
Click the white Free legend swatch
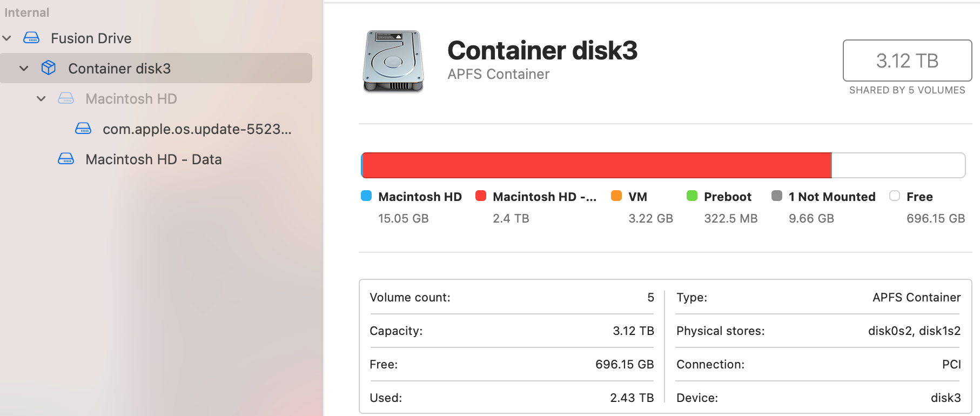[x=895, y=196]
